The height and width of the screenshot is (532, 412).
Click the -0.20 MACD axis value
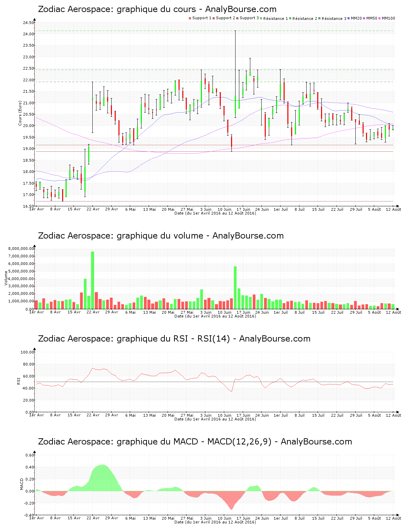pyautogui.click(x=29, y=504)
